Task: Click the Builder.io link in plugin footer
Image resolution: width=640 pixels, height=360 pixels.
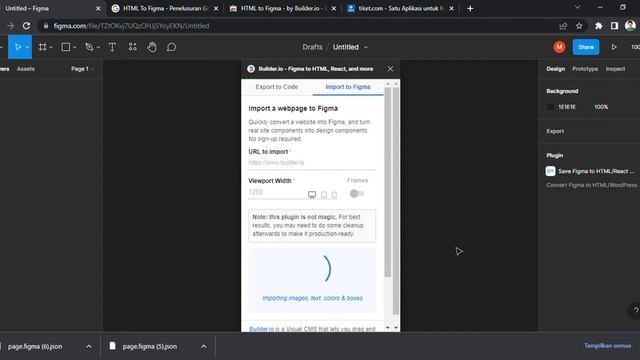Action: 261,329
